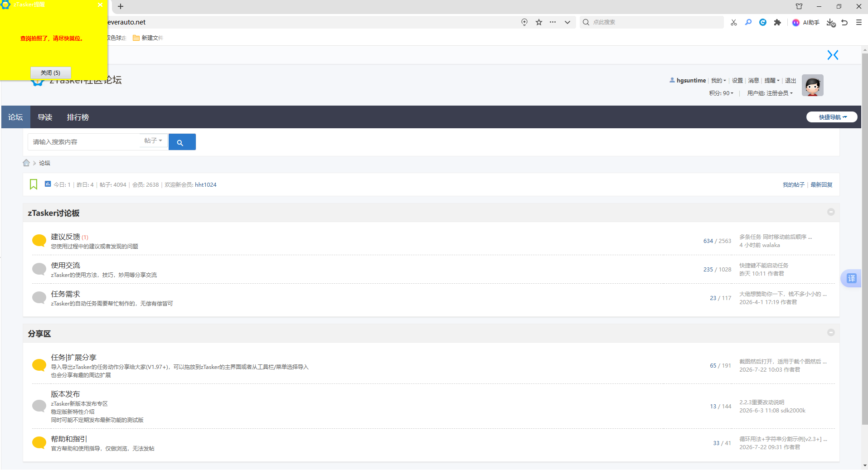Screen dimensions: 868x470
Task: Collapse the zTasker讨论板 section
Action: [x=831, y=212]
